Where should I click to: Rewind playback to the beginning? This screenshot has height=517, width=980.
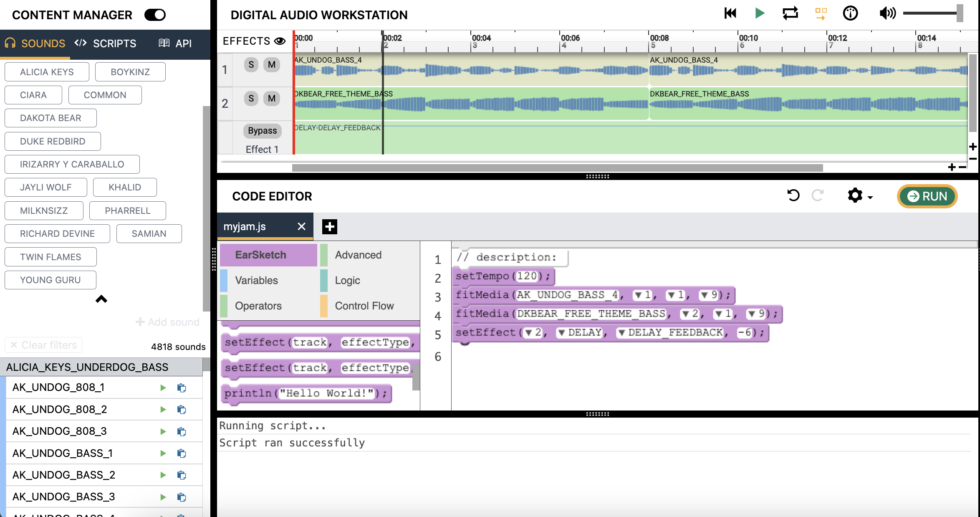[730, 13]
